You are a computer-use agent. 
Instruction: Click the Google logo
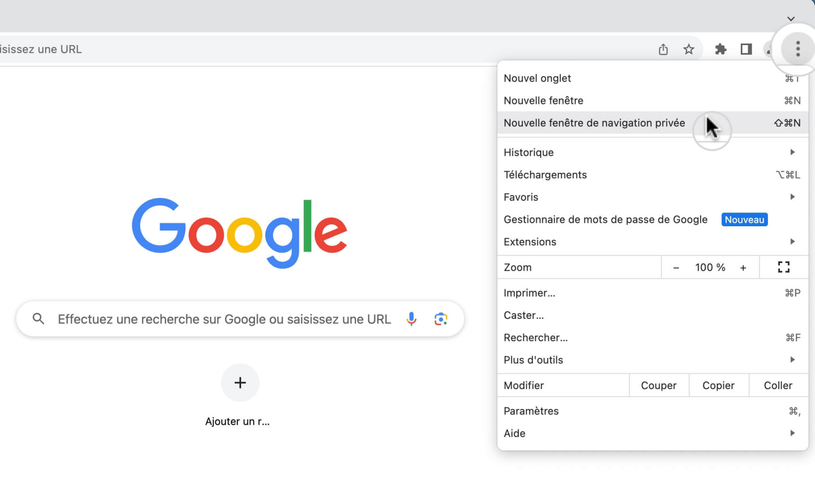(239, 233)
